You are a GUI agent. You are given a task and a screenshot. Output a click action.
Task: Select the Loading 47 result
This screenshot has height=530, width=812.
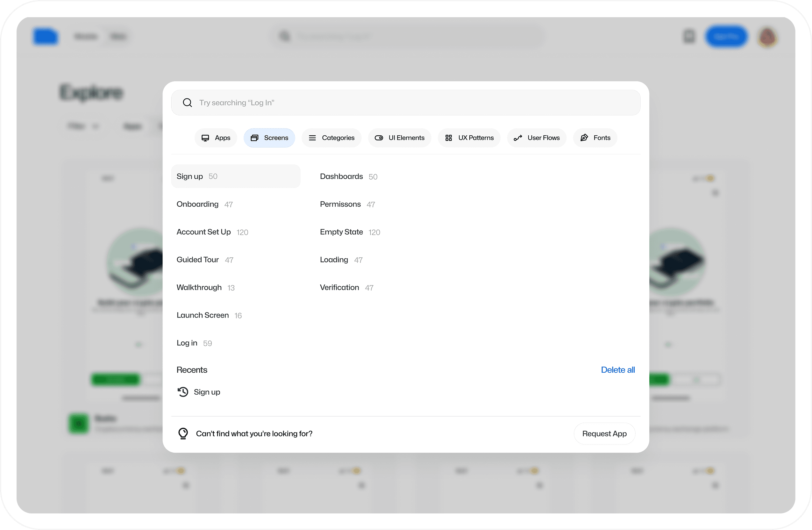(x=341, y=260)
